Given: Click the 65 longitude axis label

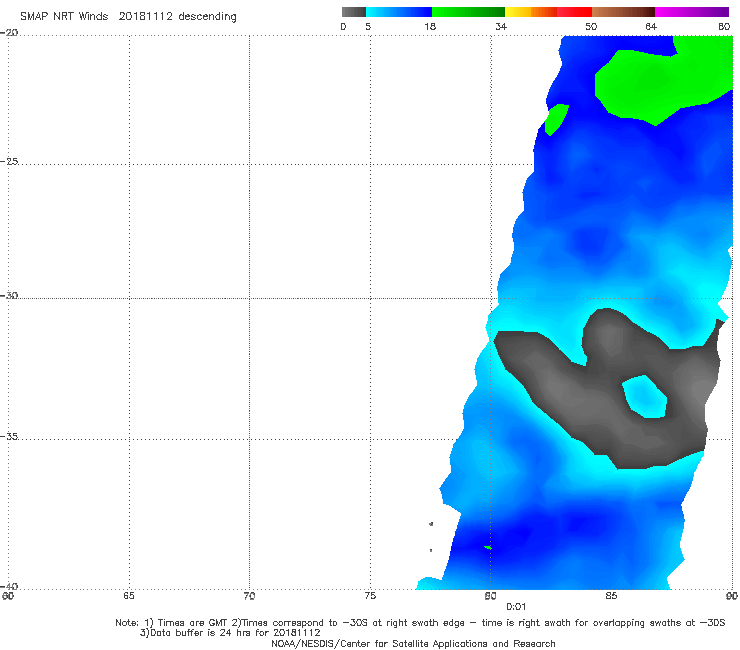Looking at the screenshot, I should [129, 596].
